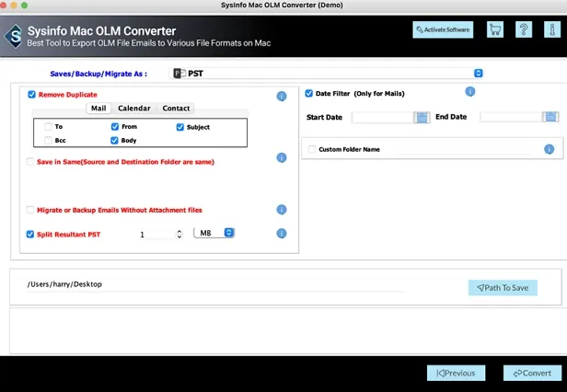This screenshot has height=392, width=567.
Task: Go back with Previous button
Action: pos(456,374)
